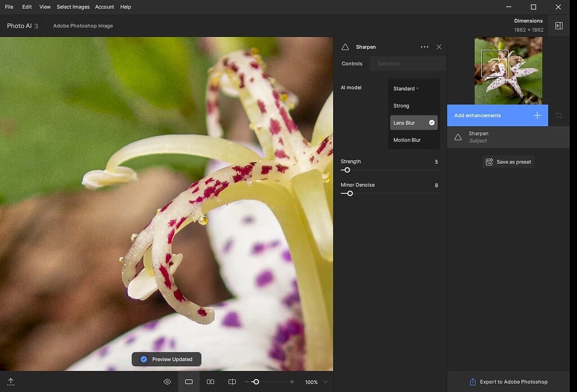Select the single view mode icon
Screen dimensions: 577x392
tap(189, 381)
